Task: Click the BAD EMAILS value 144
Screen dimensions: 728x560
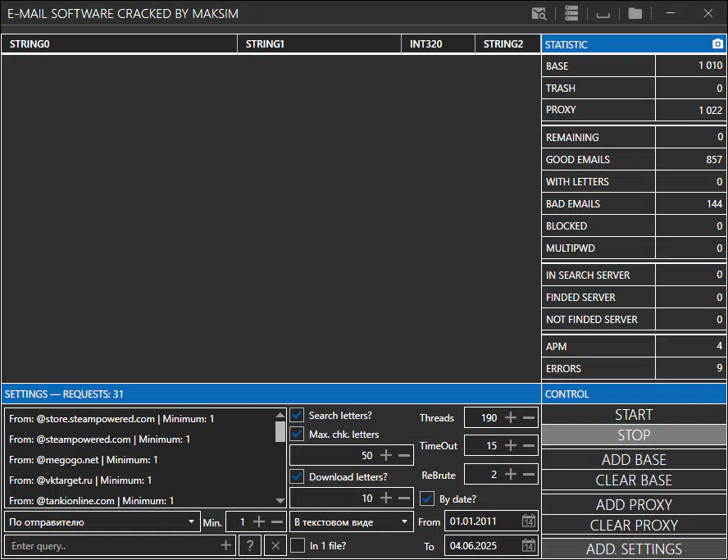Action: 714,203
